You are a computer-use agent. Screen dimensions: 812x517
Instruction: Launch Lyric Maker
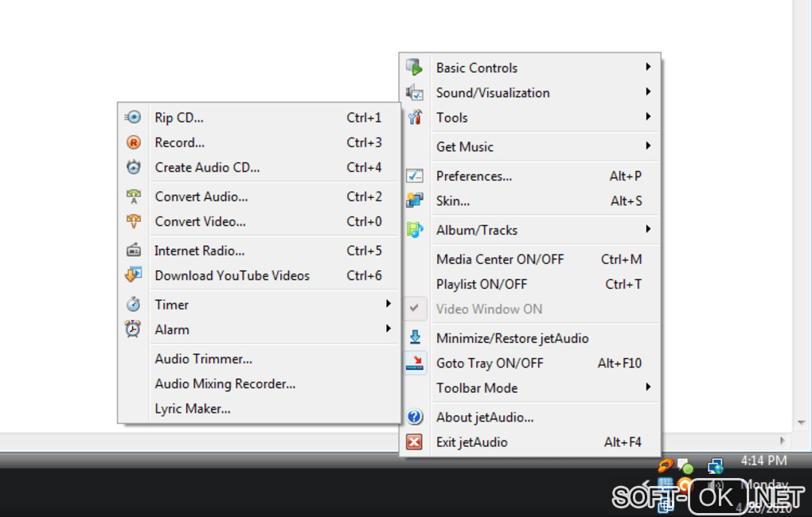pos(260,408)
